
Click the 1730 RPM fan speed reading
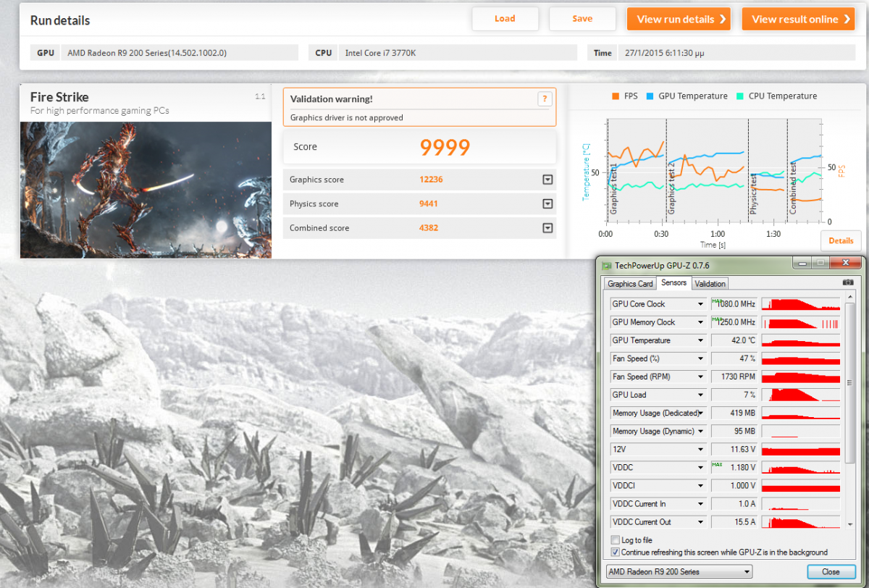[734, 377]
